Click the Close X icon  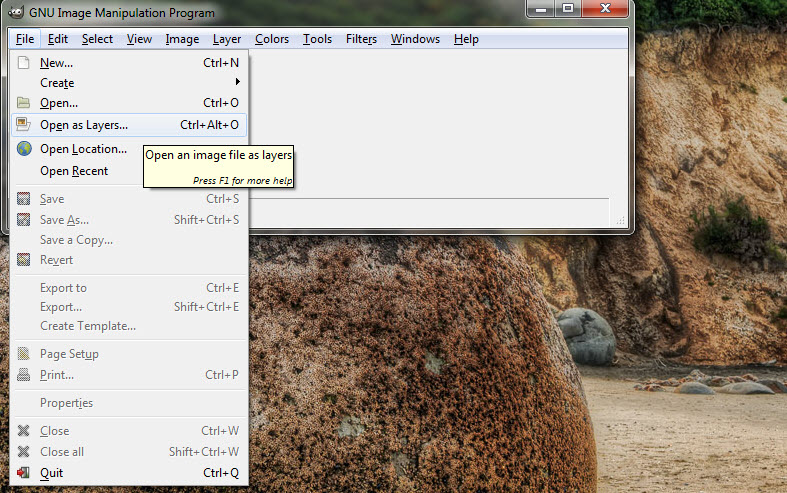point(23,431)
